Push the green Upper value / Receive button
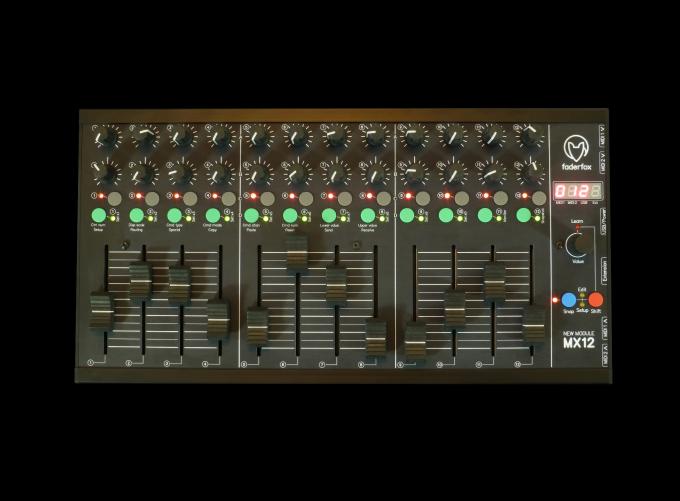The width and height of the screenshot is (680, 501). pos(368,215)
